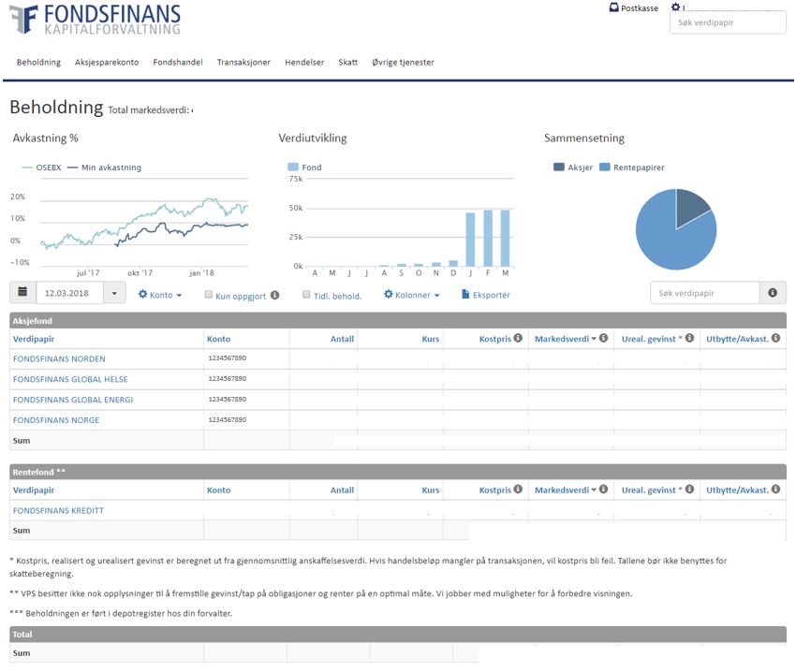The image size is (796, 672).
Task: Click the Rentepapirer color swatch in the legend
Action: point(605,167)
